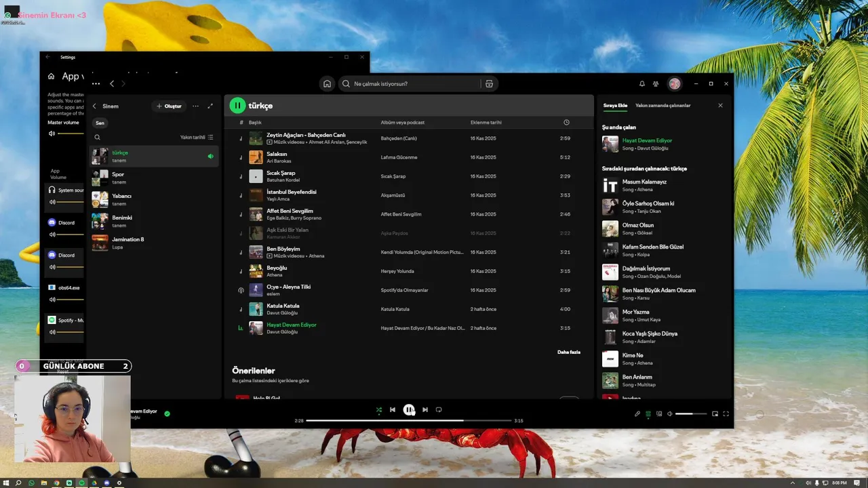868x488 pixels.
Task: Mute obs64.exe in Settings volume mixer
Action: click(x=52, y=300)
